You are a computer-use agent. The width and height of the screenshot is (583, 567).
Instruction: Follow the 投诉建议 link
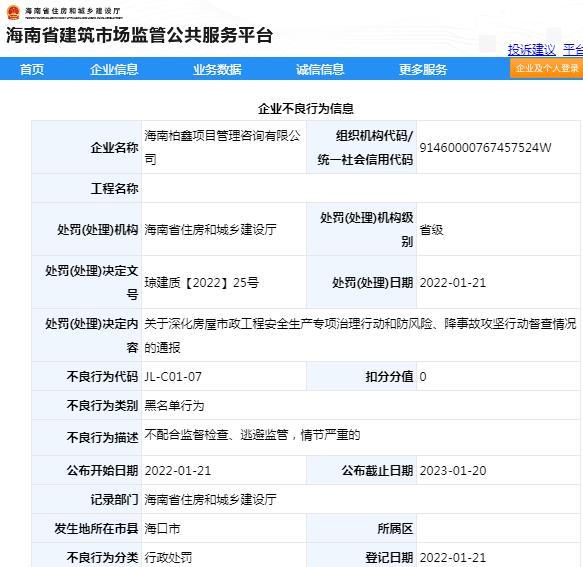click(x=532, y=49)
